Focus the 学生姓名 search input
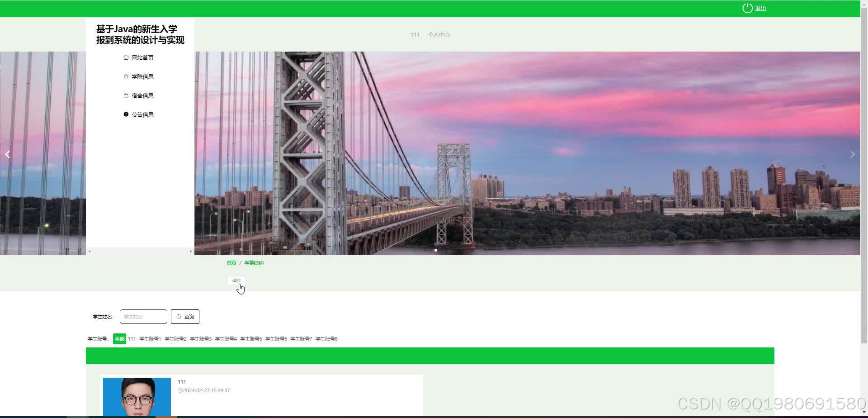Viewport: 868px width, 418px height. pos(143,317)
